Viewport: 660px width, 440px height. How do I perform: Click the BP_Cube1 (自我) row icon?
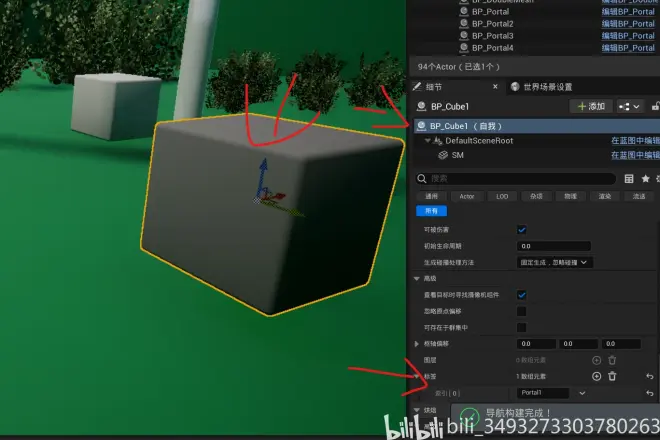[421, 126]
